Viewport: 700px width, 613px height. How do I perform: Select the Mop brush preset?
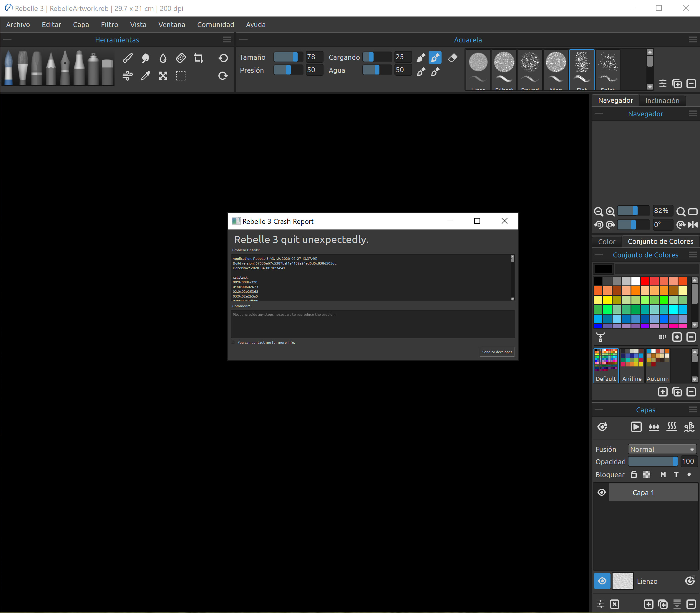[556, 70]
